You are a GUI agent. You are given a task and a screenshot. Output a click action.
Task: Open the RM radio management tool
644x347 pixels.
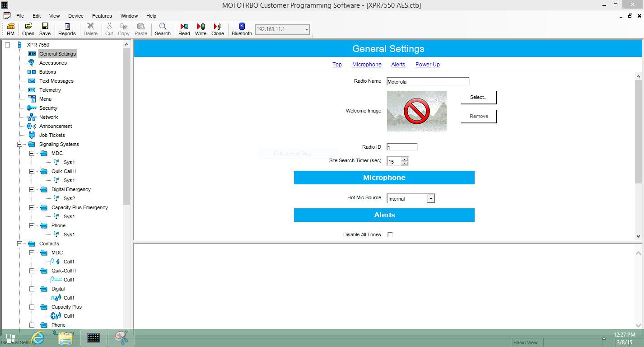point(10,29)
